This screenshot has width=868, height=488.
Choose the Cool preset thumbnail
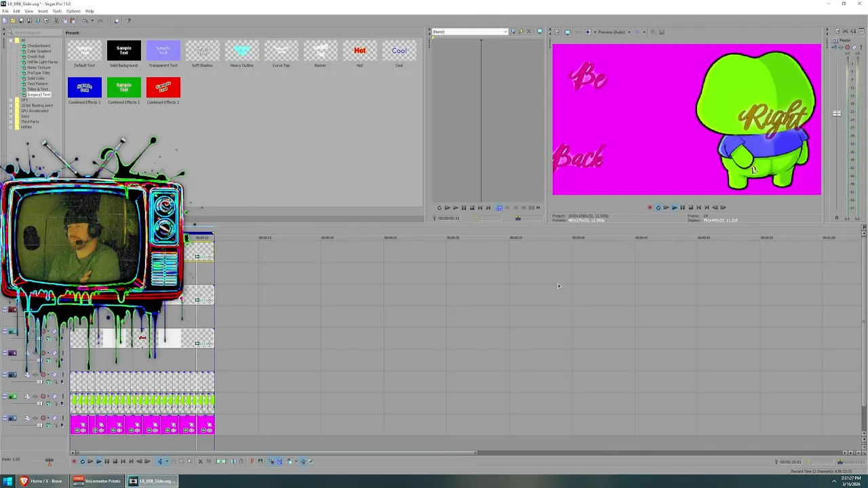click(399, 51)
